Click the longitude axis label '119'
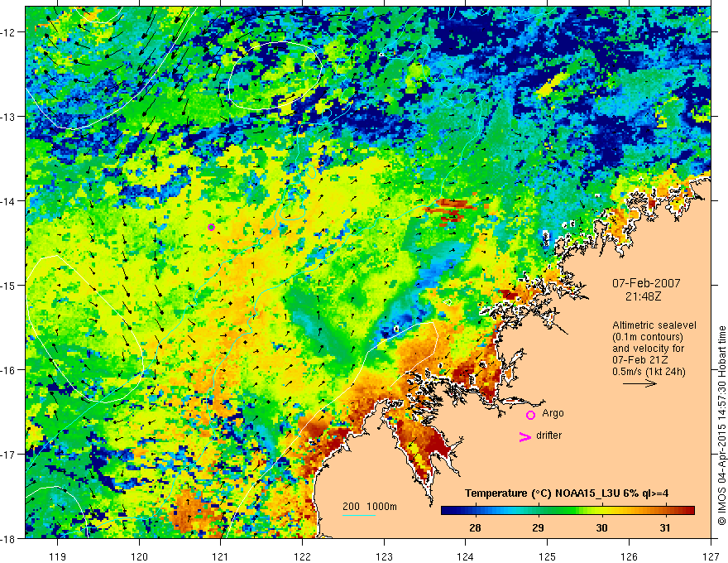This screenshot has width=728, height=563. tap(58, 556)
